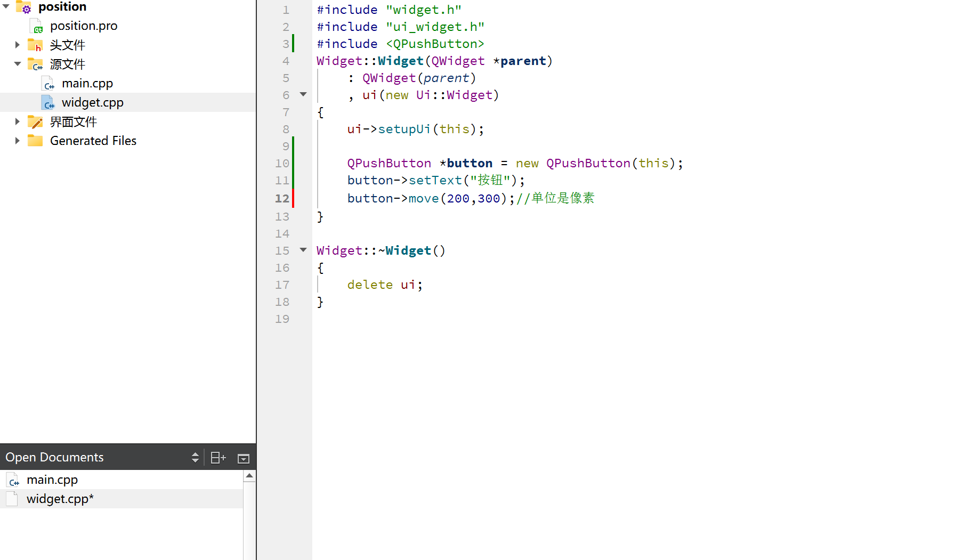Screen dimensions: 963x560
Task: Click main.cpp file icon in Open Documents
Action: point(13,480)
